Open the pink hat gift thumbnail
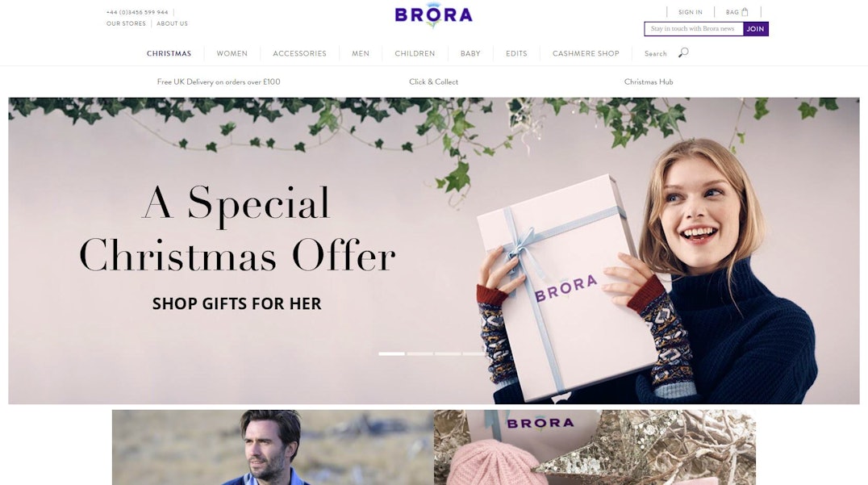This screenshot has height=485, width=868. [x=595, y=447]
